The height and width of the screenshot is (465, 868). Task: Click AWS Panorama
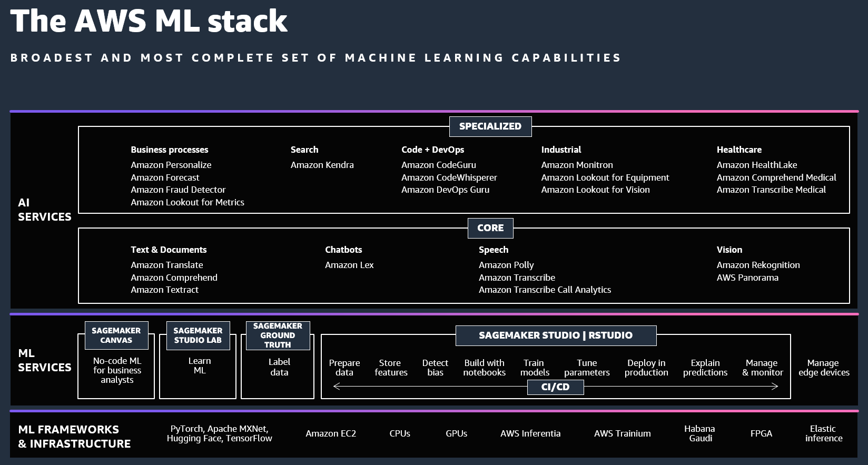point(747,278)
